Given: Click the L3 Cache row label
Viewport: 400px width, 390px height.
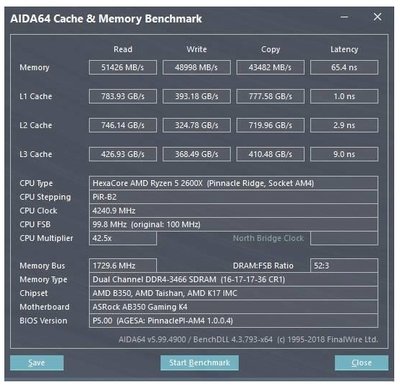Looking at the screenshot, I should [x=36, y=154].
